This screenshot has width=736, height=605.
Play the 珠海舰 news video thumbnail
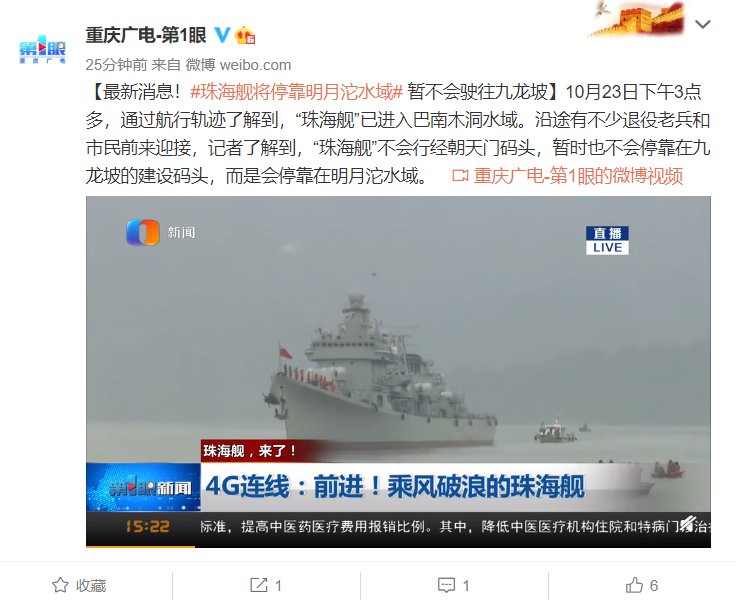pyautogui.click(x=398, y=371)
